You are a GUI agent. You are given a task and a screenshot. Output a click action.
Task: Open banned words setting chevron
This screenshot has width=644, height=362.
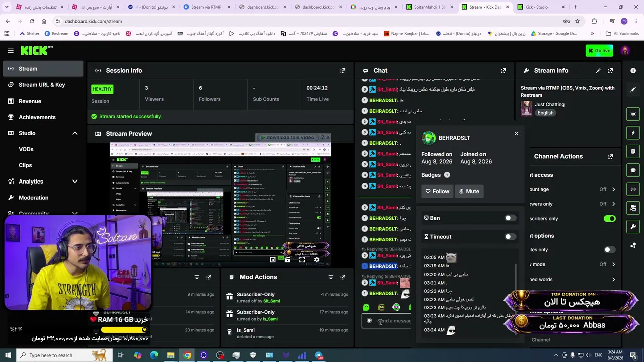613,280
